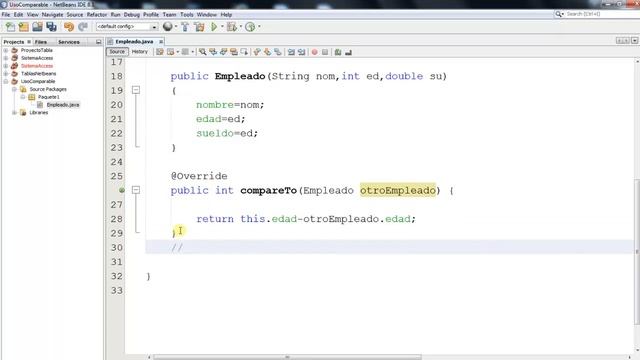
Task: Collapse the UsoComparable project node
Action: 6,81
